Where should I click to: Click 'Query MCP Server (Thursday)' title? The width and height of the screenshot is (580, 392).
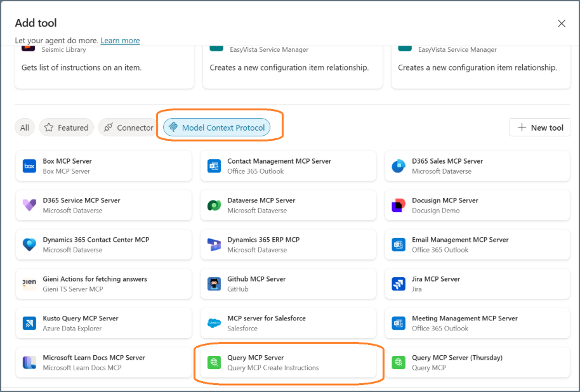pyautogui.click(x=457, y=358)
